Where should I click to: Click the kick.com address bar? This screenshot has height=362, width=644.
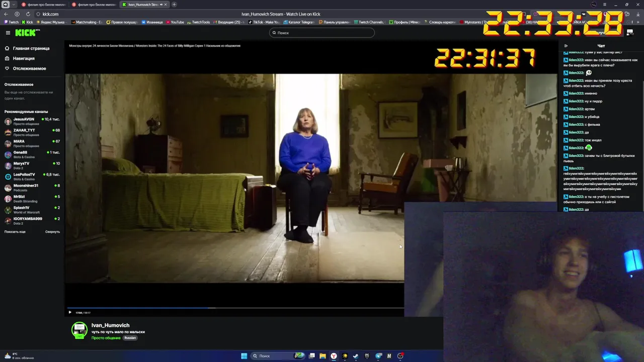point(50,14)
